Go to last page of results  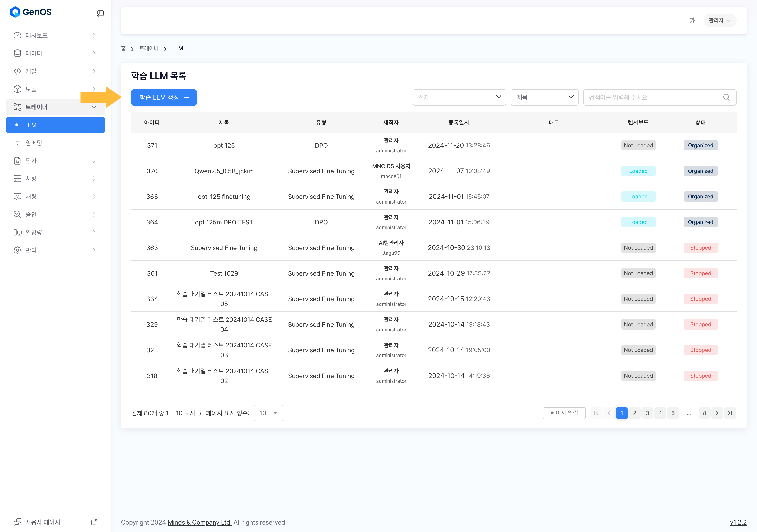tap(730, 413)
